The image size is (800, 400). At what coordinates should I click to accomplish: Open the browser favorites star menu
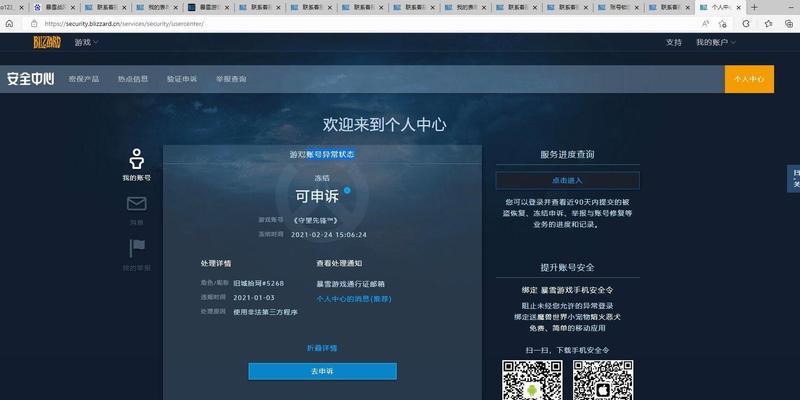(x=768, y=24)
